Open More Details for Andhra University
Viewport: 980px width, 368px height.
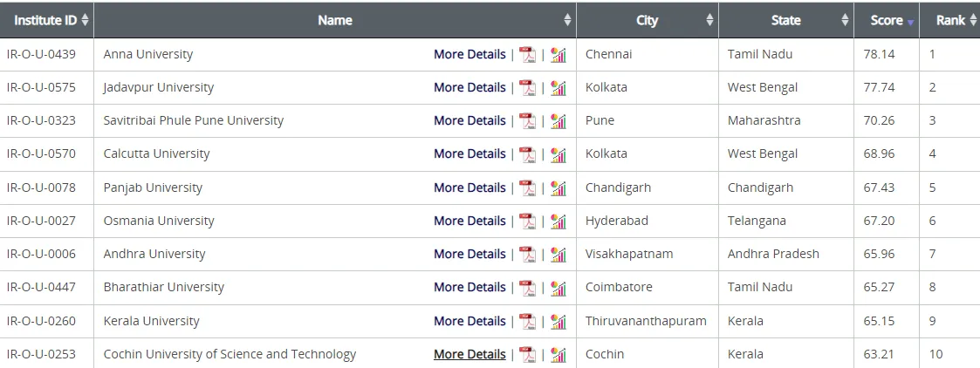click(x=469, y=254)
